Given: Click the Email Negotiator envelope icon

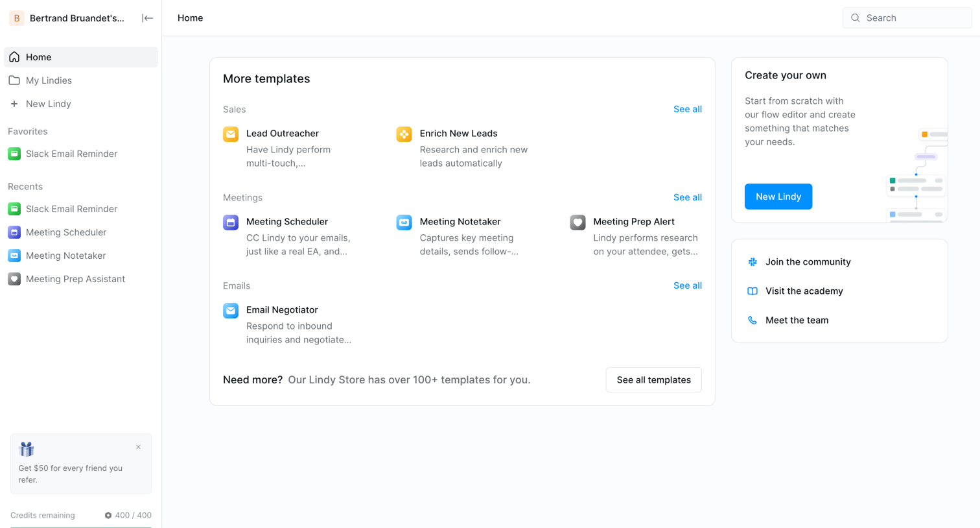Looking at the screenshot, I should (231, 311).
